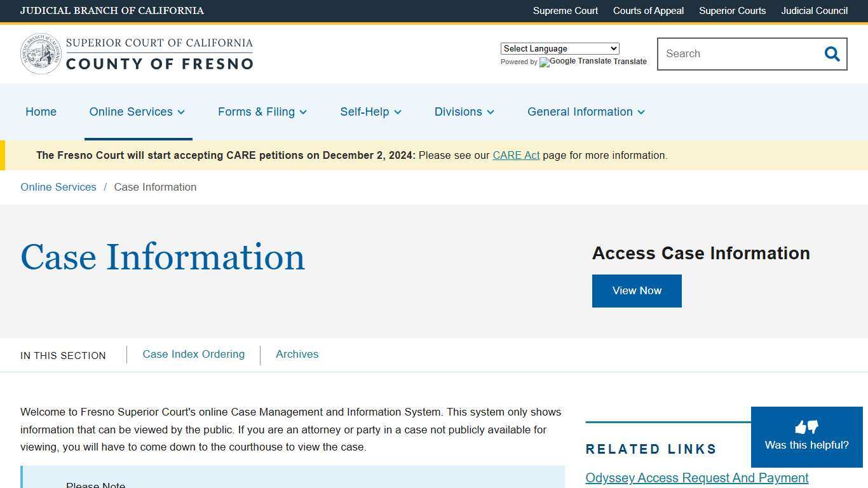Open the Select Language dropdown
This screenshot has width=868, height=488.
point(559,48)
